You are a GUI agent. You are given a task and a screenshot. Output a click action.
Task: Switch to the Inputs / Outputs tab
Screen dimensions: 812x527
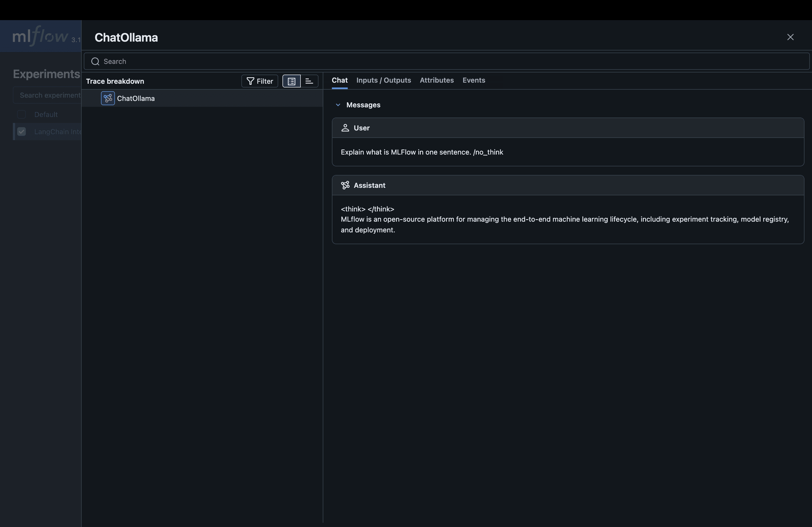(x=383, y=80)
